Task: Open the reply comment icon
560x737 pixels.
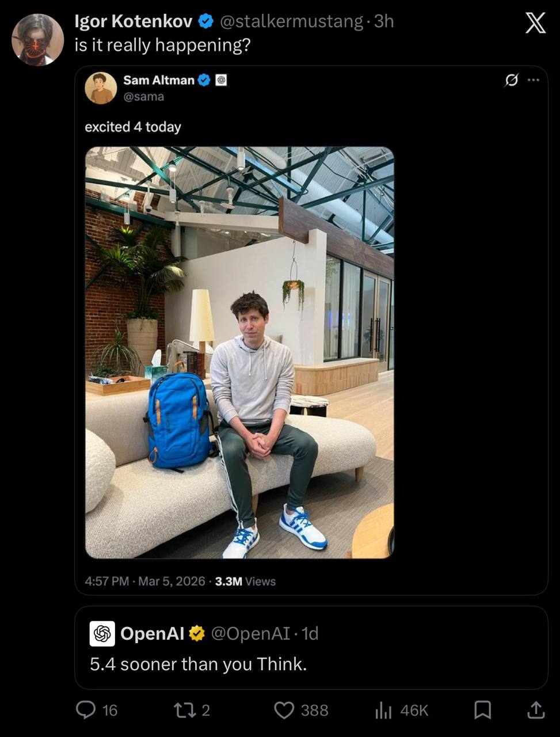Action: 86,710
